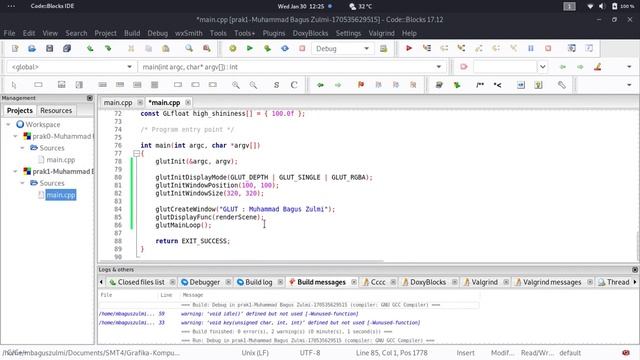The width and height of the screenshot is (640, 360).
Task: Click the New file toolbar icon
Action: (x=15, y=49)
